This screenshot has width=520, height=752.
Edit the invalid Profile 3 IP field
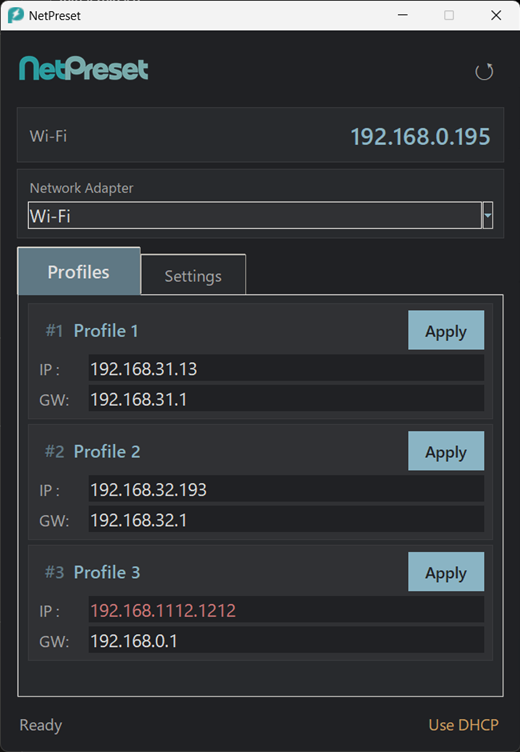click(x=286, y=610)
